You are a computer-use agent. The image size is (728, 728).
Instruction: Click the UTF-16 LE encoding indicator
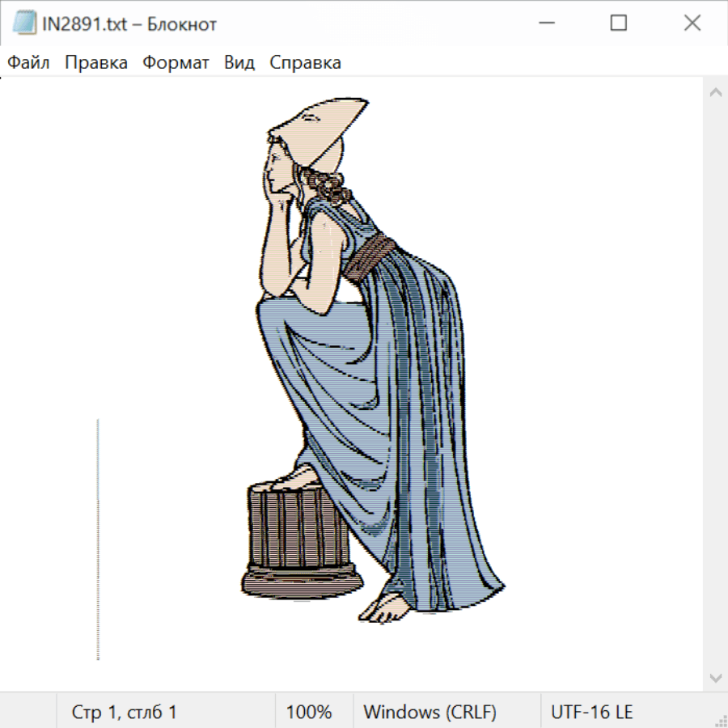[x=592, y=713]
